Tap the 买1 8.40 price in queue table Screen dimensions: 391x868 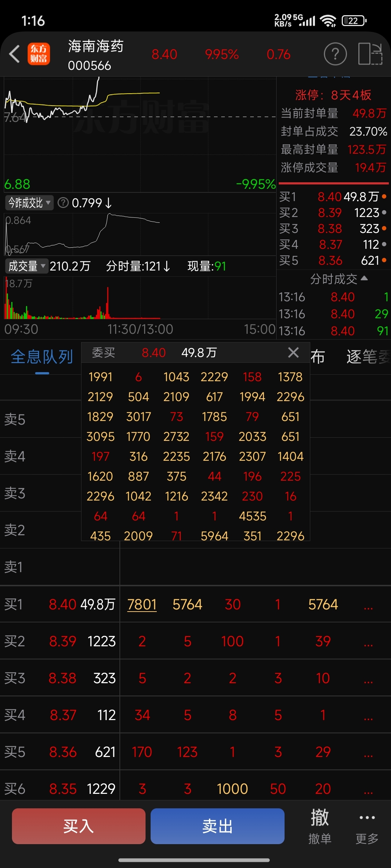pyautogui.click(x=63, y=605)
